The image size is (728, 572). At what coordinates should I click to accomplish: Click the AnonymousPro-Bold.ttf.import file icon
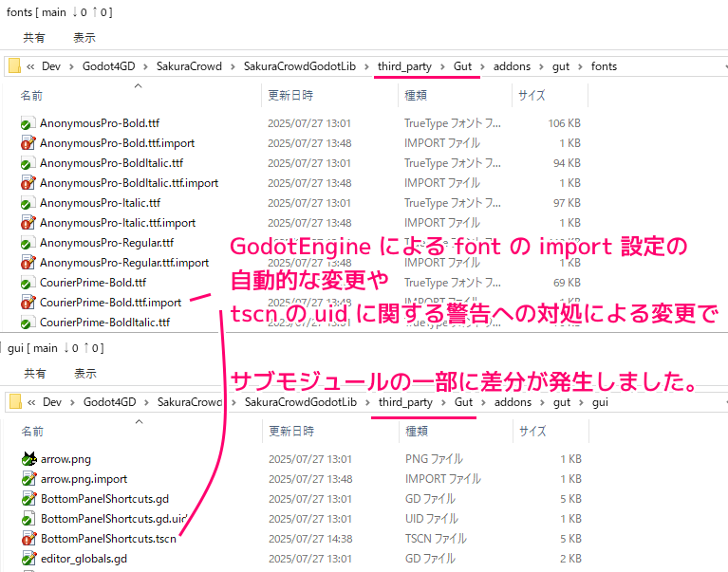point(28,143)
